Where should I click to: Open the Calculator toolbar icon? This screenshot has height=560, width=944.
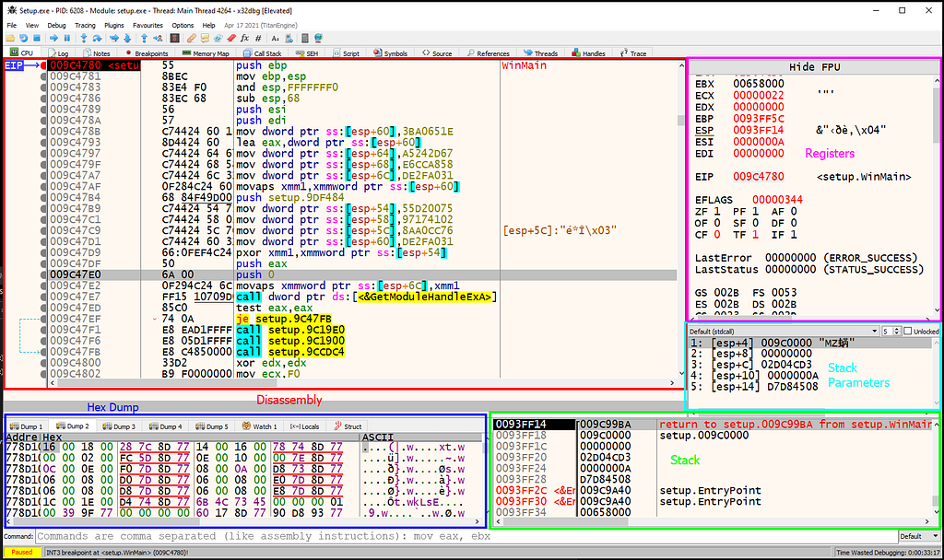[x=304, y=38]
